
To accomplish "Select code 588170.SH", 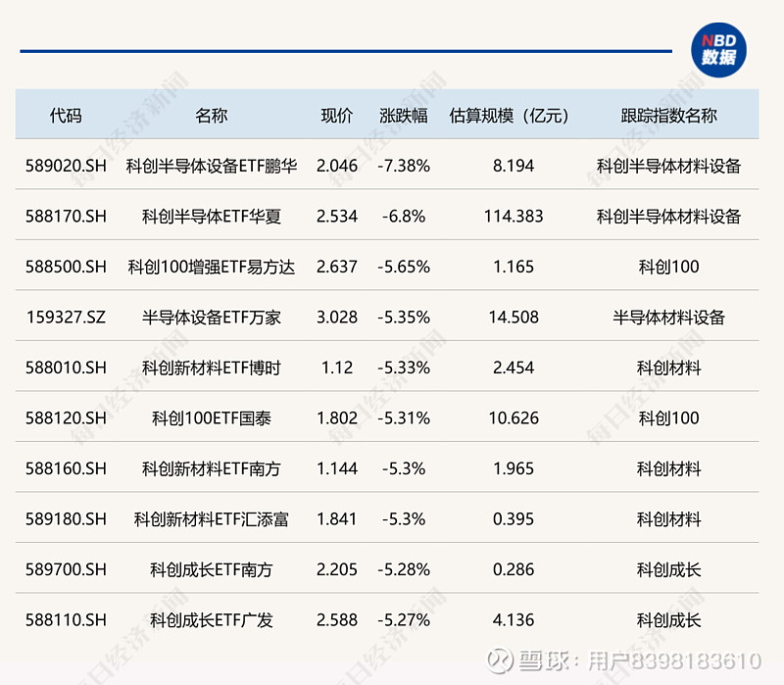I will tap(66, 216).
